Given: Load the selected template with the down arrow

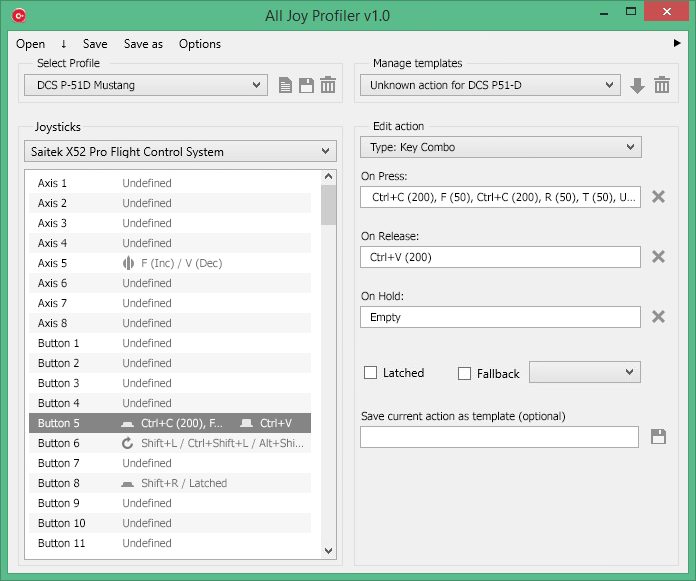Looking at the screenshot, I should pyautogui.click(x=637, y=86).
